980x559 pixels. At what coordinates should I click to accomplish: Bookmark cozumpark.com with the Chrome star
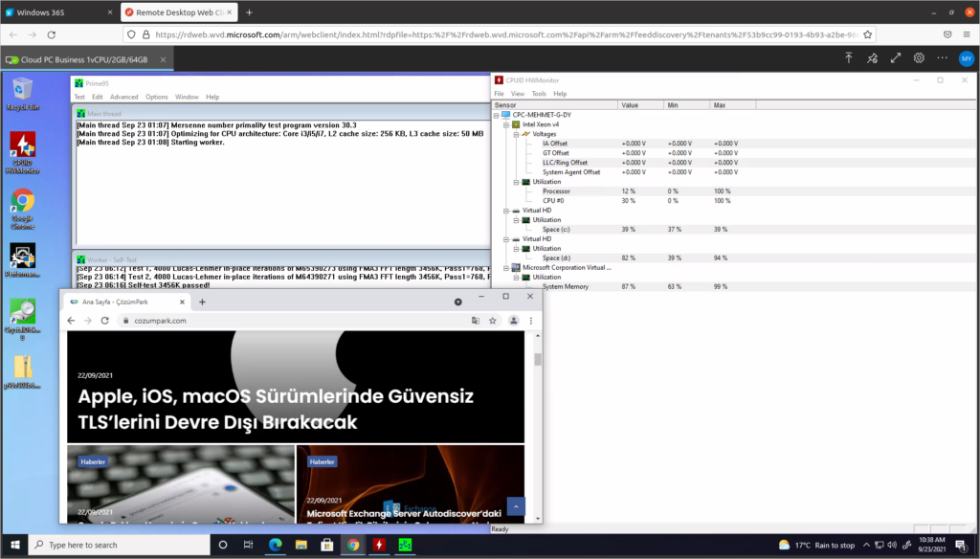[x=493, y=321]
